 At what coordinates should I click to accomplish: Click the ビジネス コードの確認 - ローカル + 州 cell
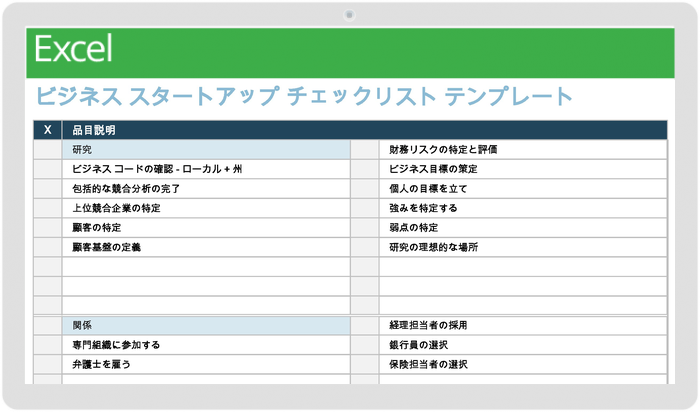tap(205, 169)
